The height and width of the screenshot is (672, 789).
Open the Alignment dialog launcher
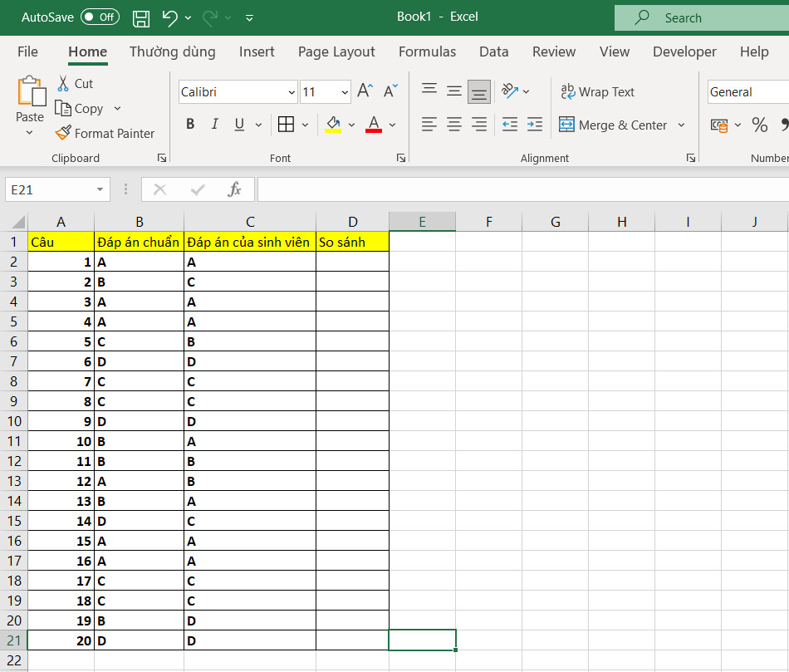(690, 157)
